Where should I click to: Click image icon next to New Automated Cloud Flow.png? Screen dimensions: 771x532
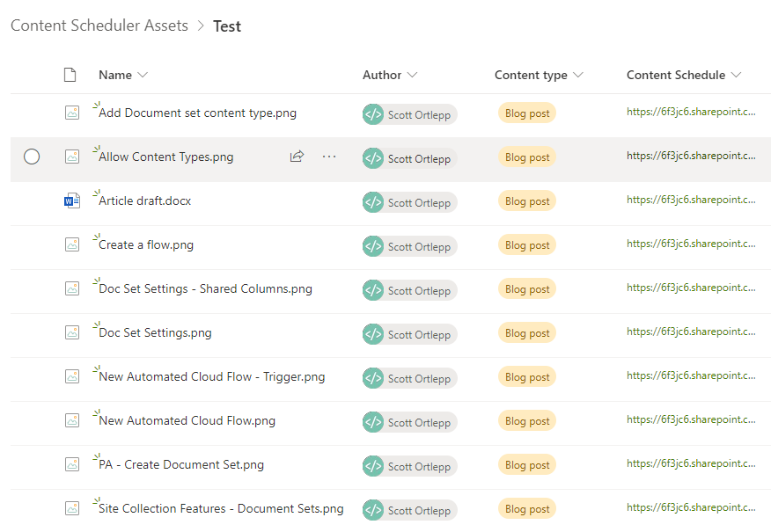72,420
